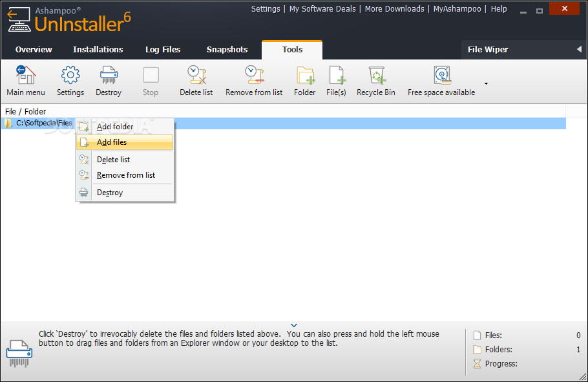The height and width of the screenshot is (382, 588).
Task: Click the Files count page icon
Action: tap(477, 335)
